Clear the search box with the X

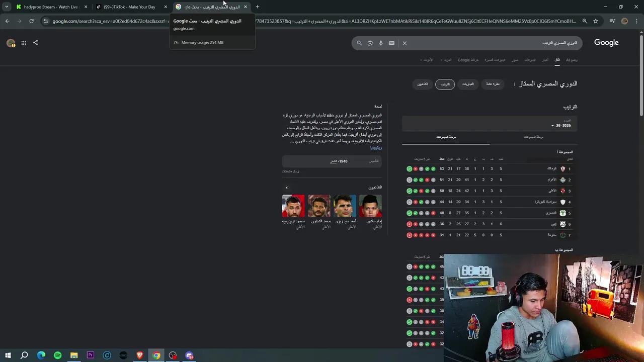point(405,43)
